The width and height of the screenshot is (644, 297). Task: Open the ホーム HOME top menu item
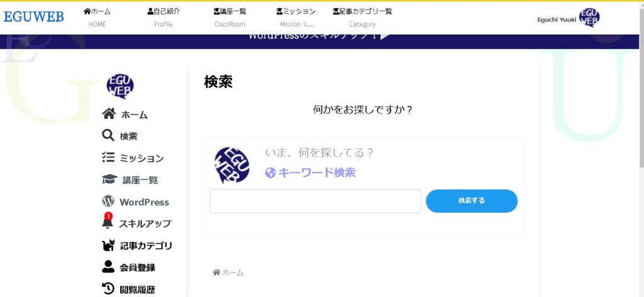(x=97, y=18)
